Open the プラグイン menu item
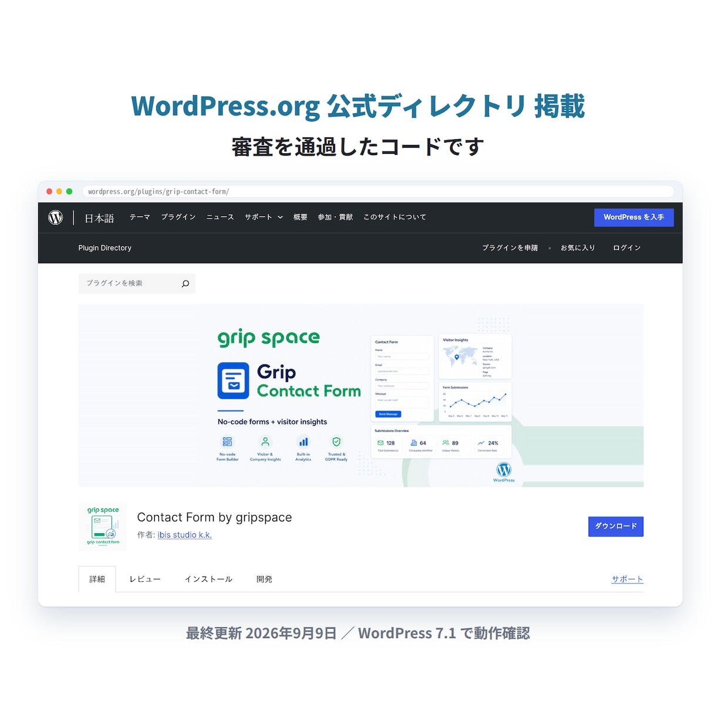 (178, 217)
